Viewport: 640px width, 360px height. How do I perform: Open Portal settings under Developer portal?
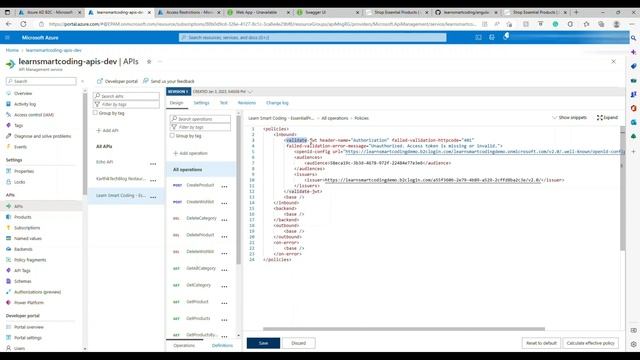[x=28, y=338]
